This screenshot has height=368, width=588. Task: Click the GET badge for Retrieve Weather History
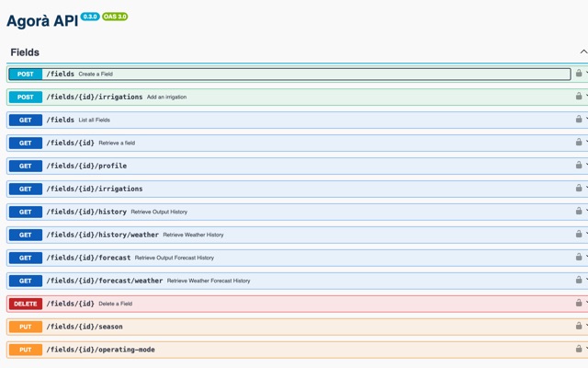(x=26, y=235)
